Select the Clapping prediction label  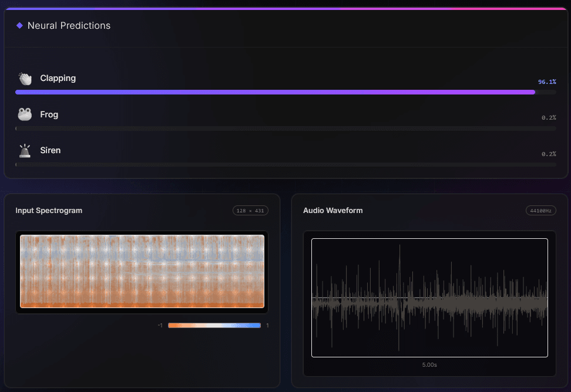58,78
